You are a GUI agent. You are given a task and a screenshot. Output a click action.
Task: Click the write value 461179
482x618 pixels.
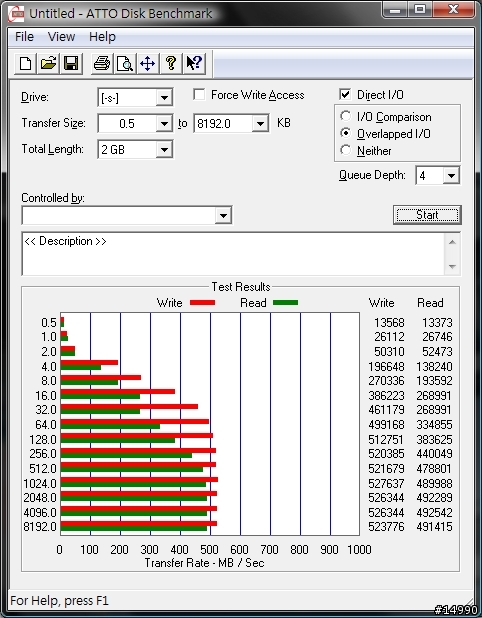pyautogui.click(x=386, y=410)
